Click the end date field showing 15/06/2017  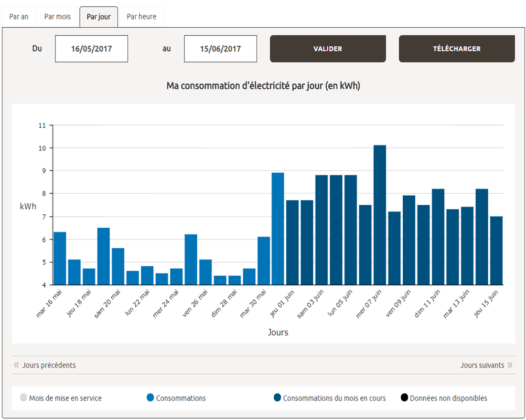220,48
